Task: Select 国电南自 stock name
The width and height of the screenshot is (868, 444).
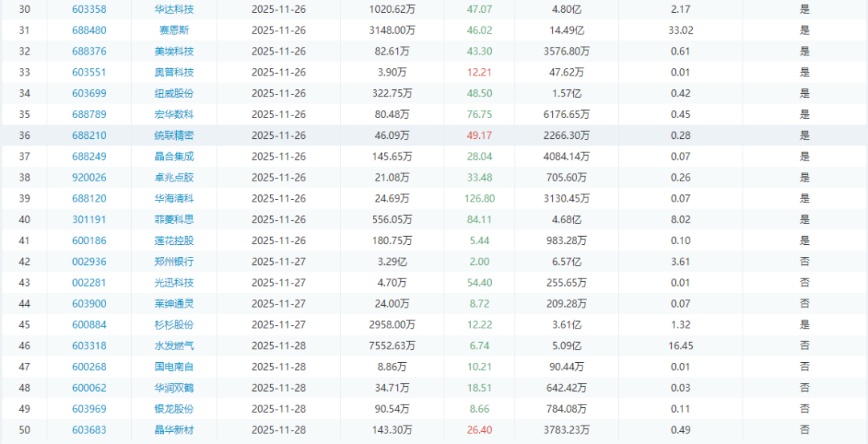Action: (x=174, y=367)
